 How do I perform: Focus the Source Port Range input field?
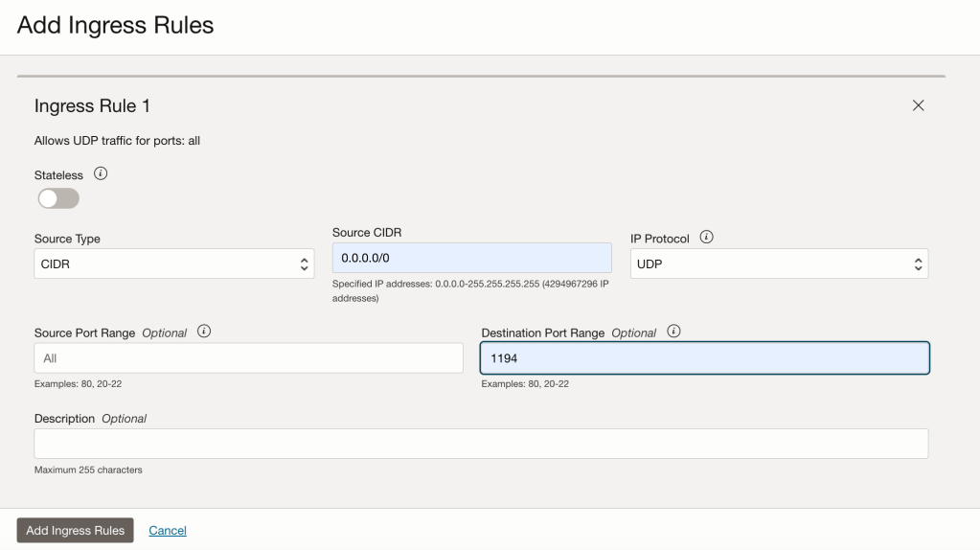pyautogui.click(x=248, y=357)
